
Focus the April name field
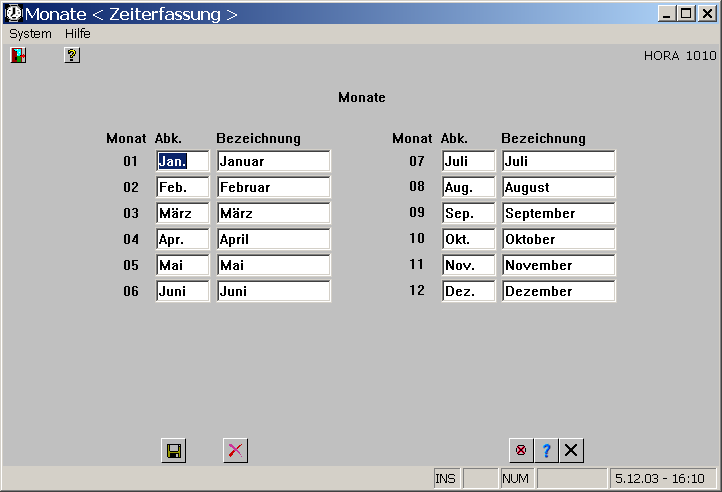(273, 239)
